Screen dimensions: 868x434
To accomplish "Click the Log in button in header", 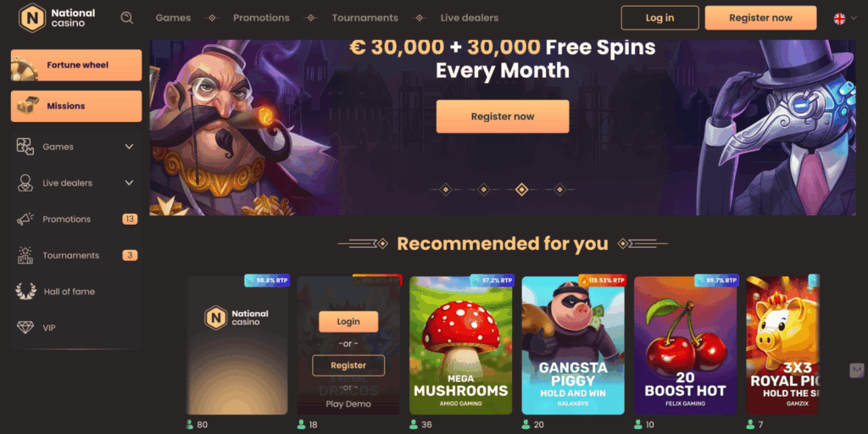I will 659,18.
